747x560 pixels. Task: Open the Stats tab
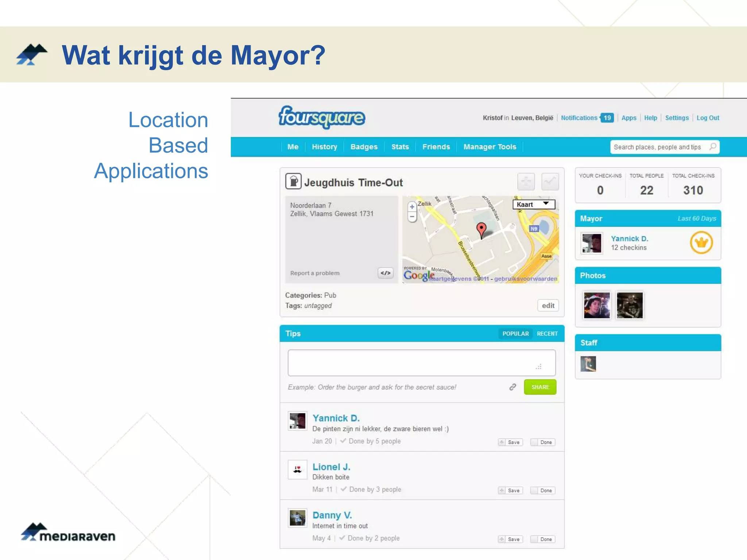(400, 147)
